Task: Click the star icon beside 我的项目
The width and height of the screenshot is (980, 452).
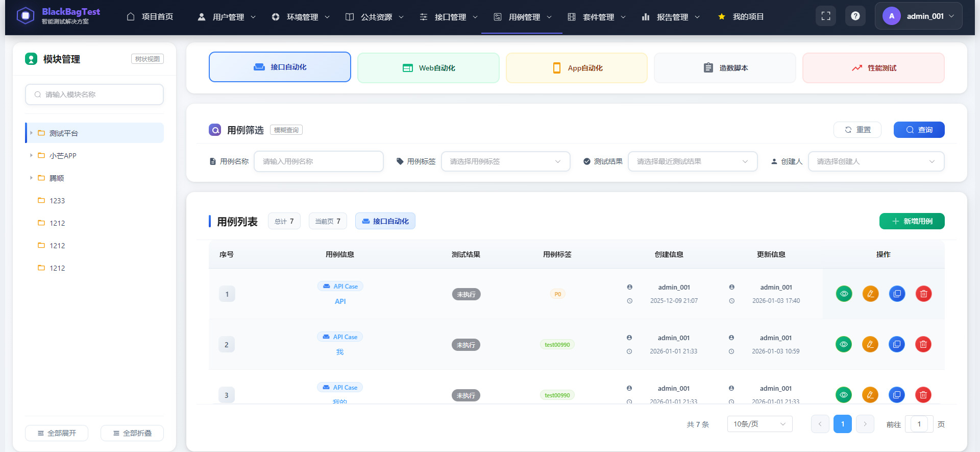Action: pos(722,17)
